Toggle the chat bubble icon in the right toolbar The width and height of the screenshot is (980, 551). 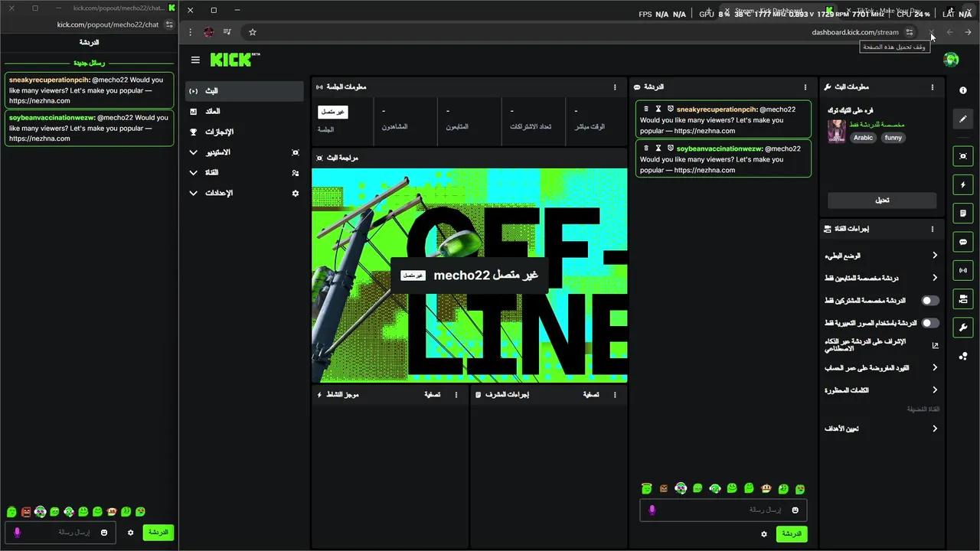tap(963, 242)
